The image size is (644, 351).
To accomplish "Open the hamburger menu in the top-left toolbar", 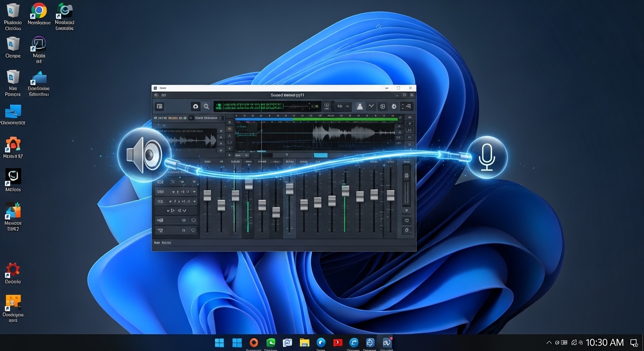I will pyautogui.click(x=159, y=106).
